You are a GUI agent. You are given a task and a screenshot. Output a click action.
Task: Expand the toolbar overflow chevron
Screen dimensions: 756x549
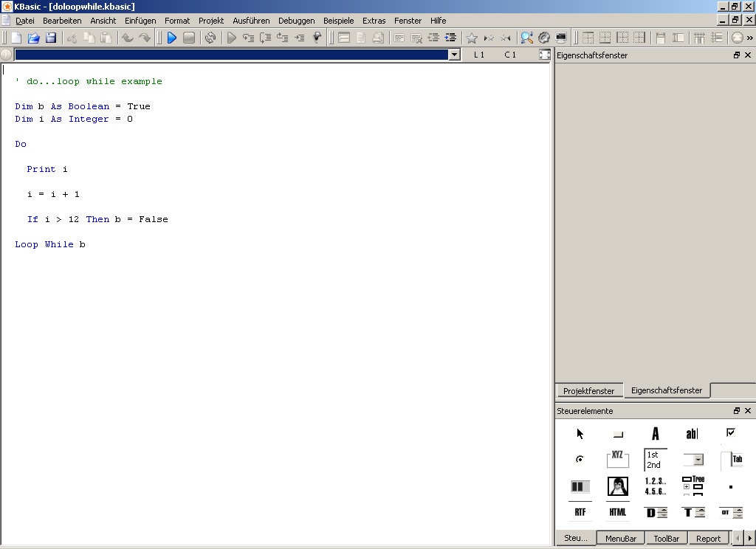point(750,38)
